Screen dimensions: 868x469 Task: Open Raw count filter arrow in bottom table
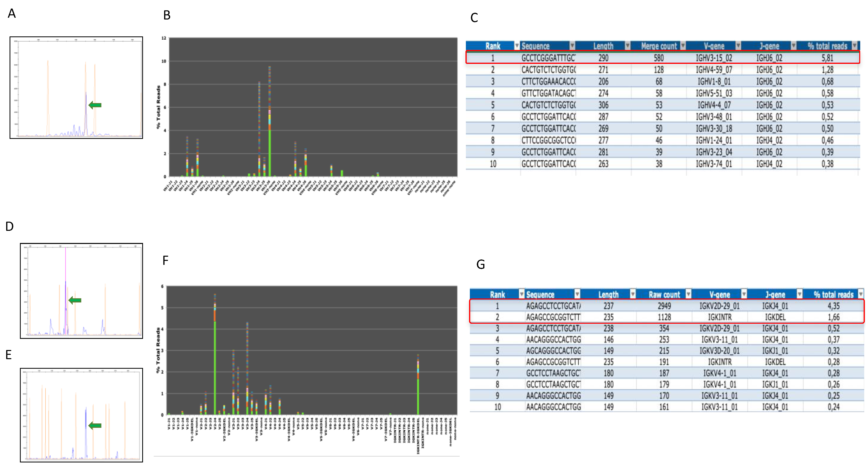[688, 294]
